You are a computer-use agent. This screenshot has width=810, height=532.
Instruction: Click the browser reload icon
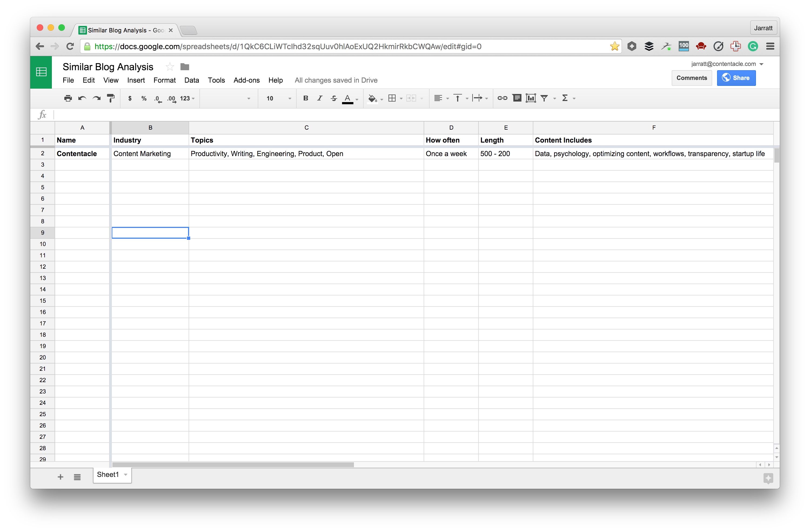pos(70,46)
